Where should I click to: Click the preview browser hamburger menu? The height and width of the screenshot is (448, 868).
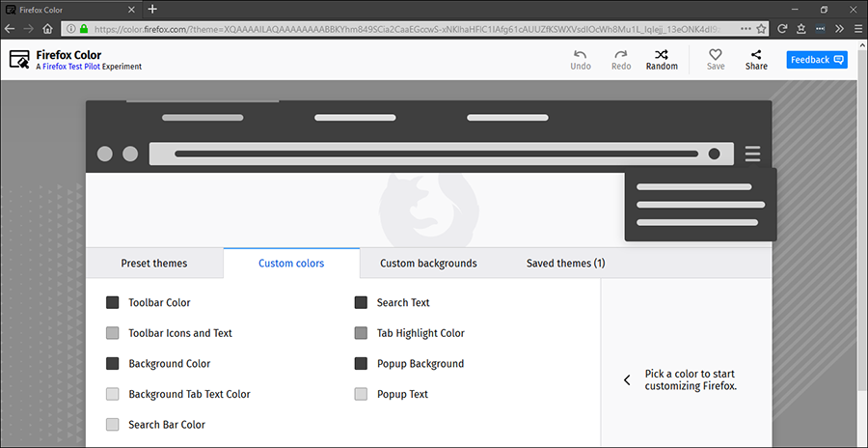752,154
